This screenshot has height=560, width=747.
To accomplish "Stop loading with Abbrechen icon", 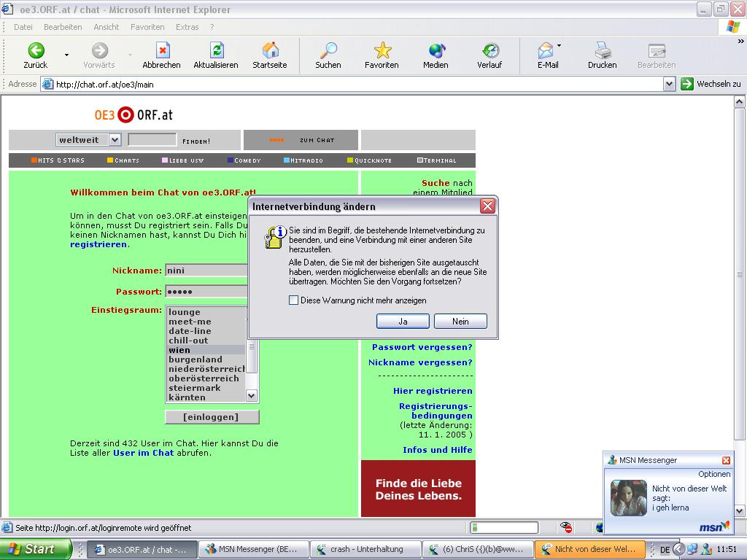I will click(161, 55).
